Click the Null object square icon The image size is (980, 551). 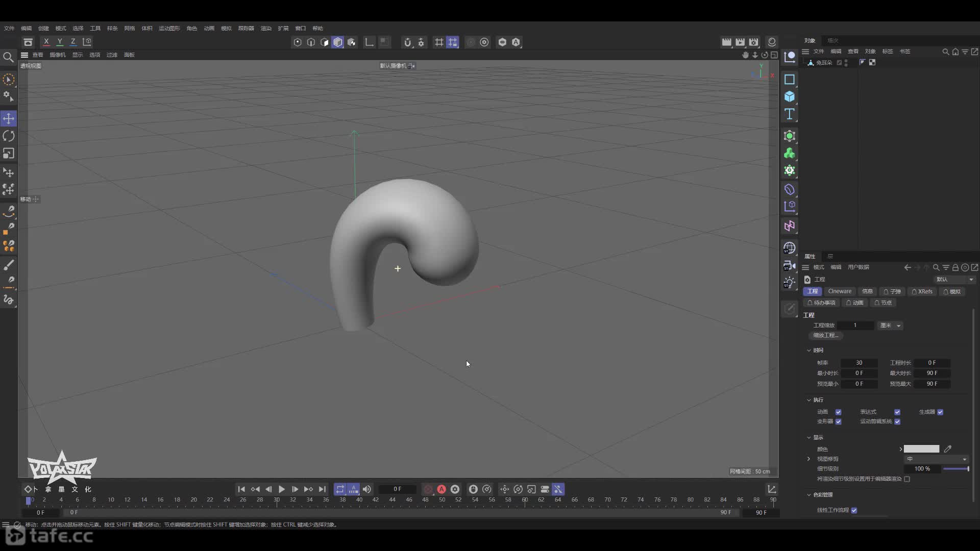[x=790, y=80]
